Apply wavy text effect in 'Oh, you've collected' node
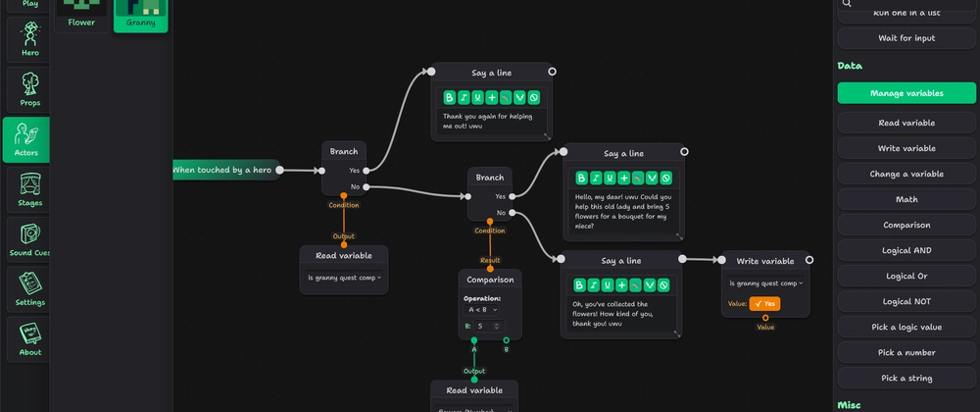 click(x=650, y=285)
